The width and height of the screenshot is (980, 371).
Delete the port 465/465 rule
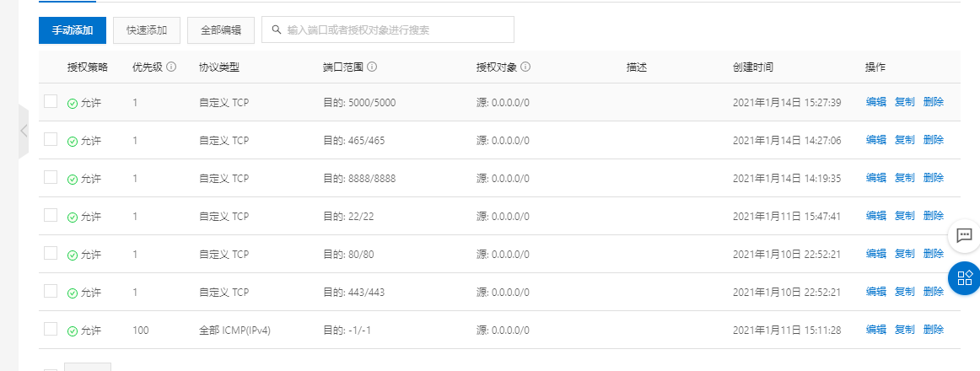click(x=933, y=140)
